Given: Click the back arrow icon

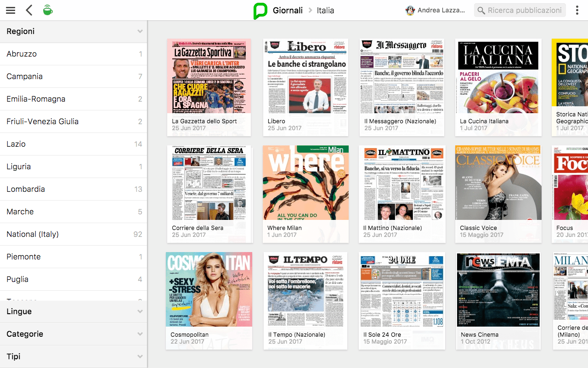Looking at the screenshot, I should 29,10.
